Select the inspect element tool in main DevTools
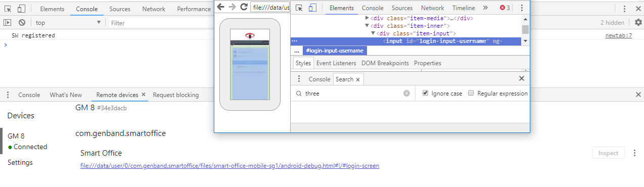The width and height of the screenshot is (644, 187). (8, 9)
